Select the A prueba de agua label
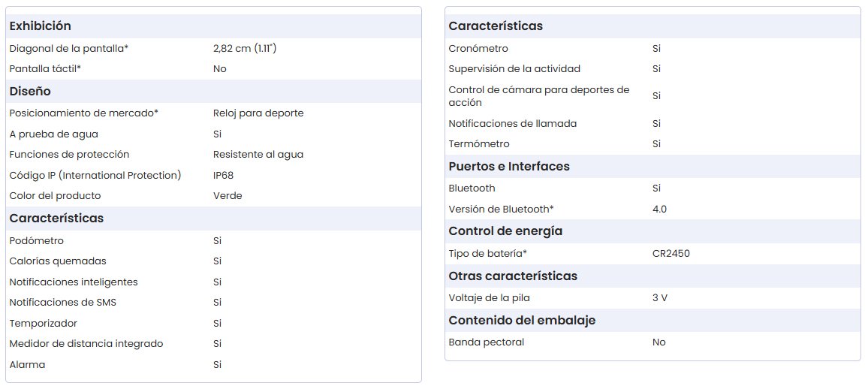 pos(54,134)
